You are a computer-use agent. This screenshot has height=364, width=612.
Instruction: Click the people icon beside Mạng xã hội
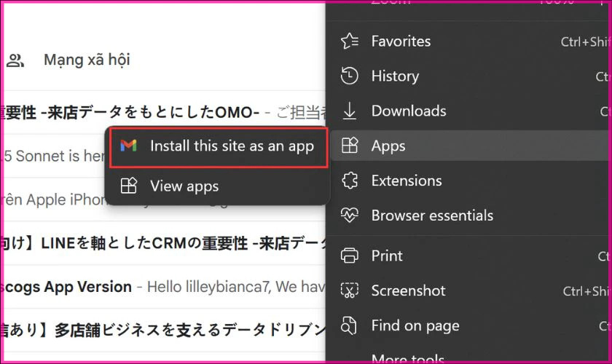click(x=15, y=60)
